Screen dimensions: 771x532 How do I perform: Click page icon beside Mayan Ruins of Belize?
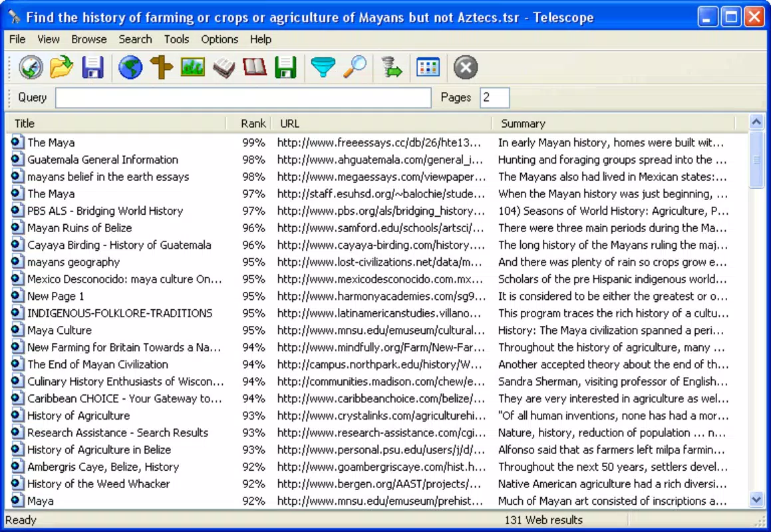(17, 227)
